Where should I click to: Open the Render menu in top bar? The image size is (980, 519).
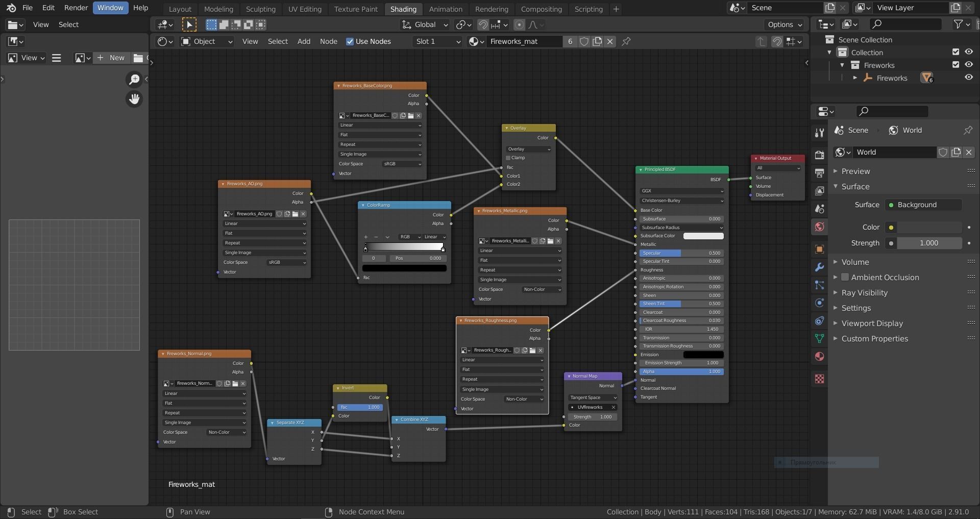76,8
